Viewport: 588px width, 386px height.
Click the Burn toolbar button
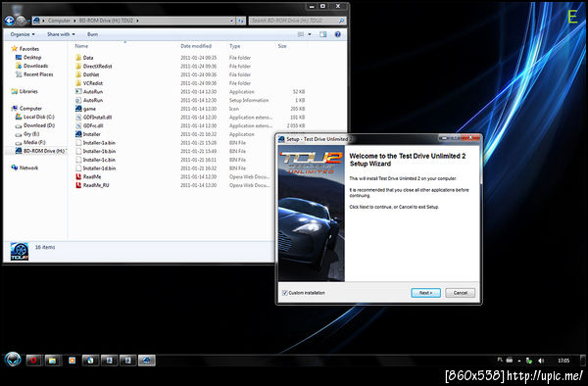coord(92,34)
